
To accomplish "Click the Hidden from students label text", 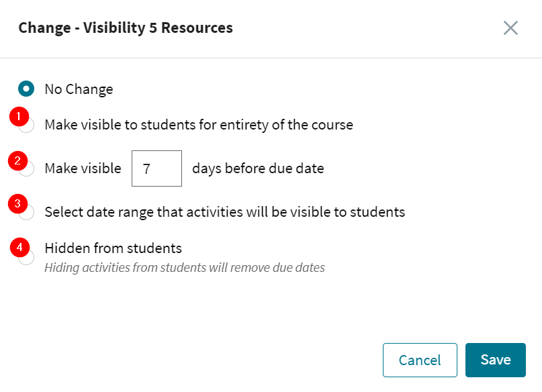I will pyautogui.click(x=113, y=248).
